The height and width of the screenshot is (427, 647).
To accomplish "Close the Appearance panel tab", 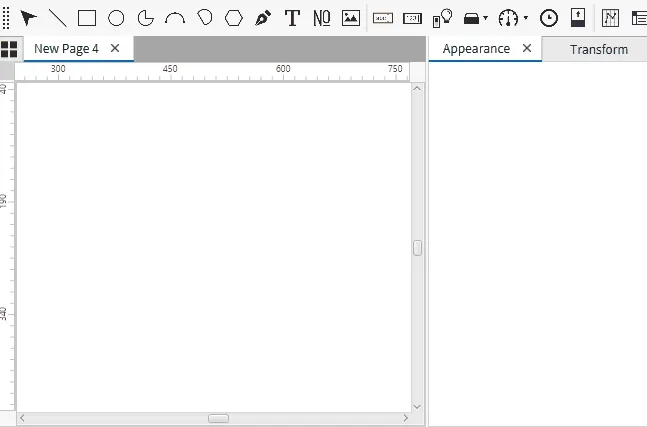I will 527,48.
